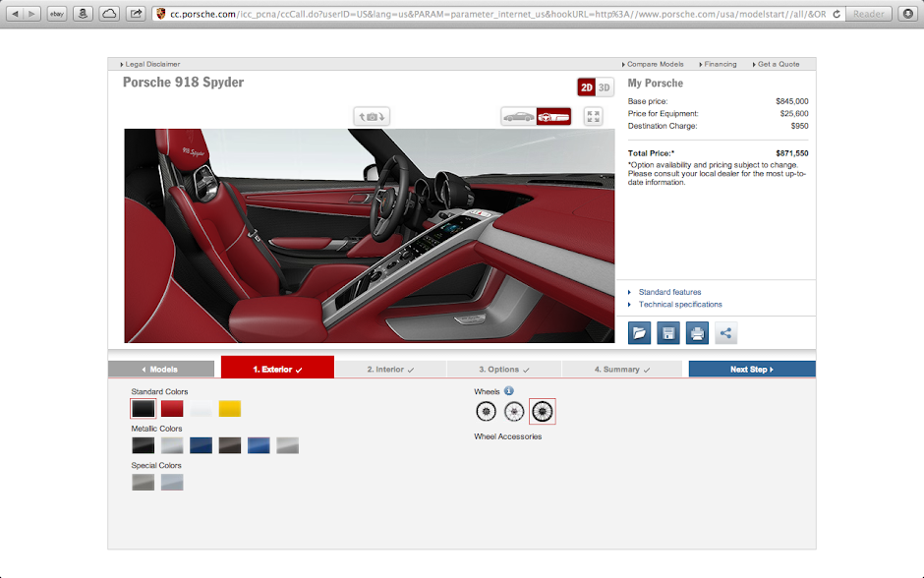Click the Next Step button
This screenshot has height=578, width=924.
752,370
